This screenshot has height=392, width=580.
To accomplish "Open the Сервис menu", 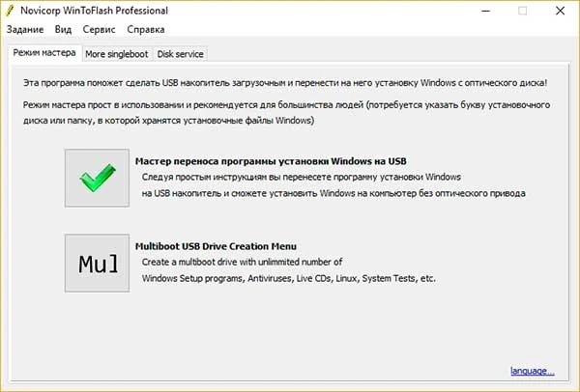I will (x=100, y=30).
